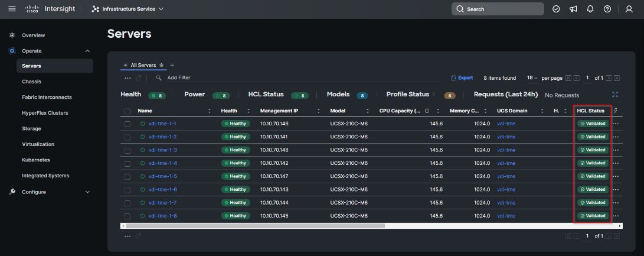The height and width of the screenshot is (256, 644).
Task: Sort by the Model column arrows
Action: tap(367, 111)
